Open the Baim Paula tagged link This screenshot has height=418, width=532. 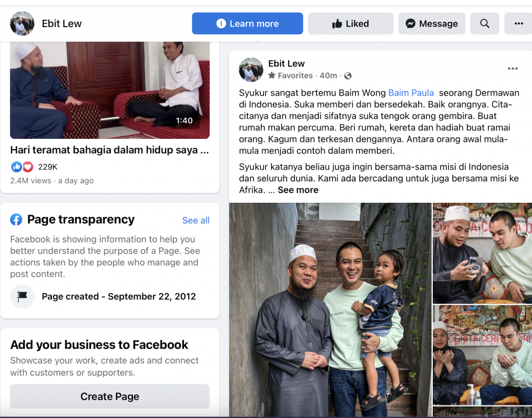411,93
